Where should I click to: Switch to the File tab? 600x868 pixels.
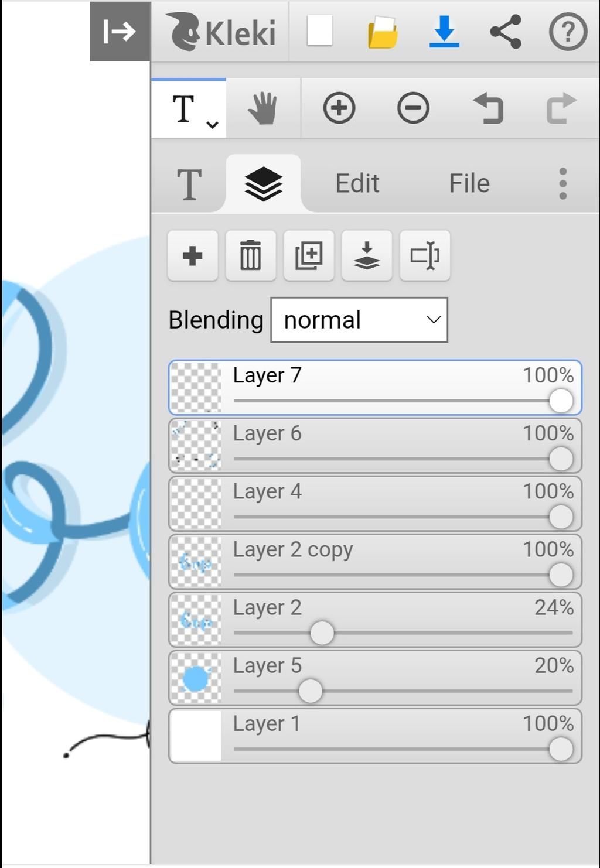tap(469, 183)
